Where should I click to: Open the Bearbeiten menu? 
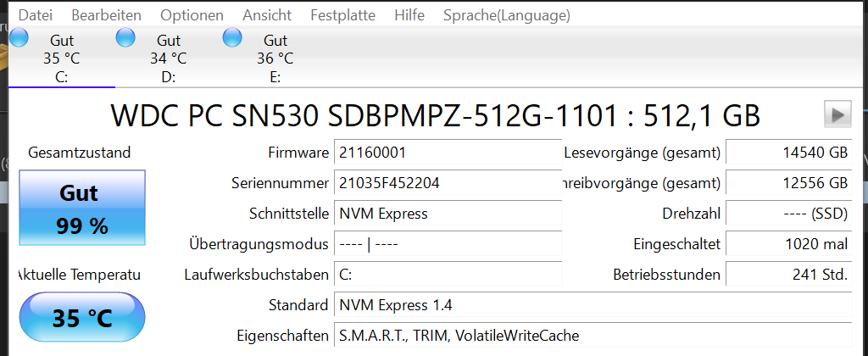tap(106, 15)
